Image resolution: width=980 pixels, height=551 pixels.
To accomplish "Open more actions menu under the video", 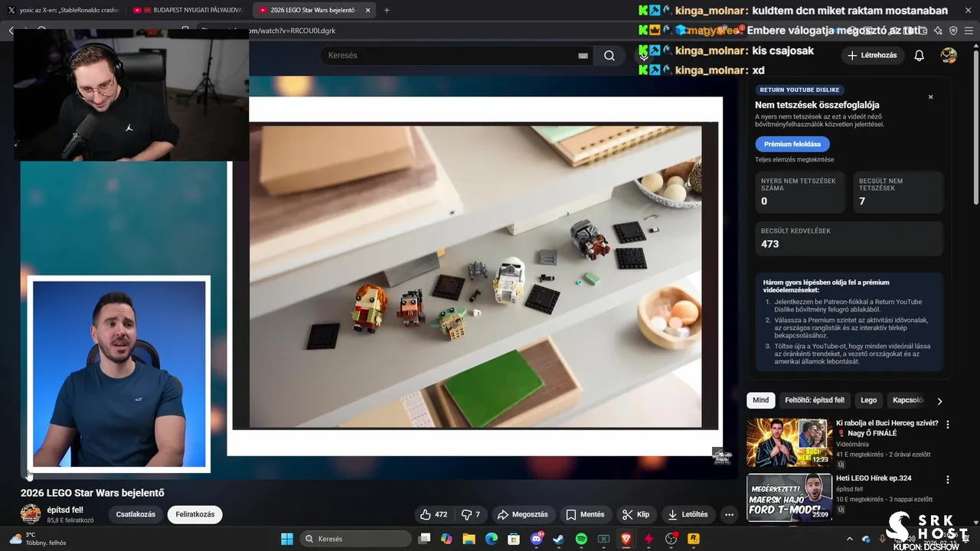I will point(729,514).
